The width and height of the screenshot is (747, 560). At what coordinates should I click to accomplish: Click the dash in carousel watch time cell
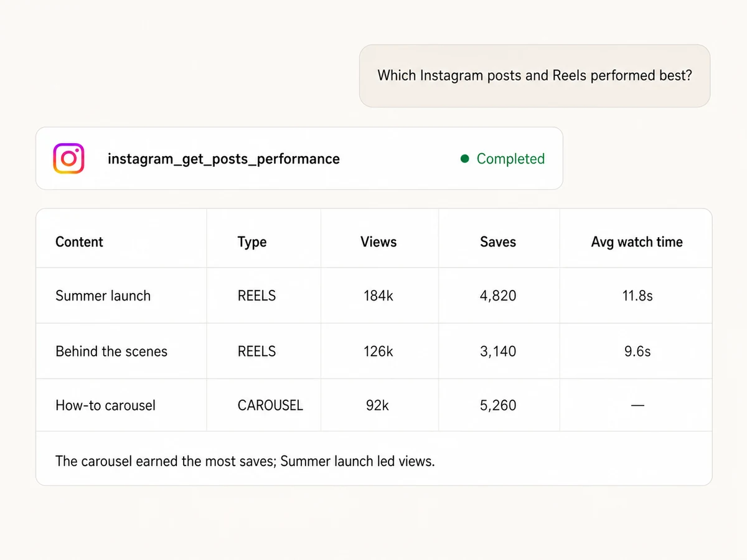(x=637, y=406)
